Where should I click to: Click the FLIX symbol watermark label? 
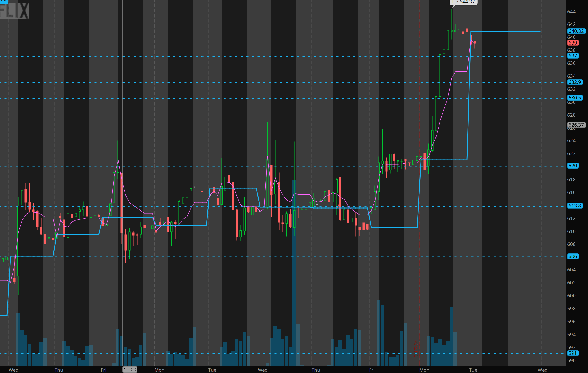tap(14, 11)
